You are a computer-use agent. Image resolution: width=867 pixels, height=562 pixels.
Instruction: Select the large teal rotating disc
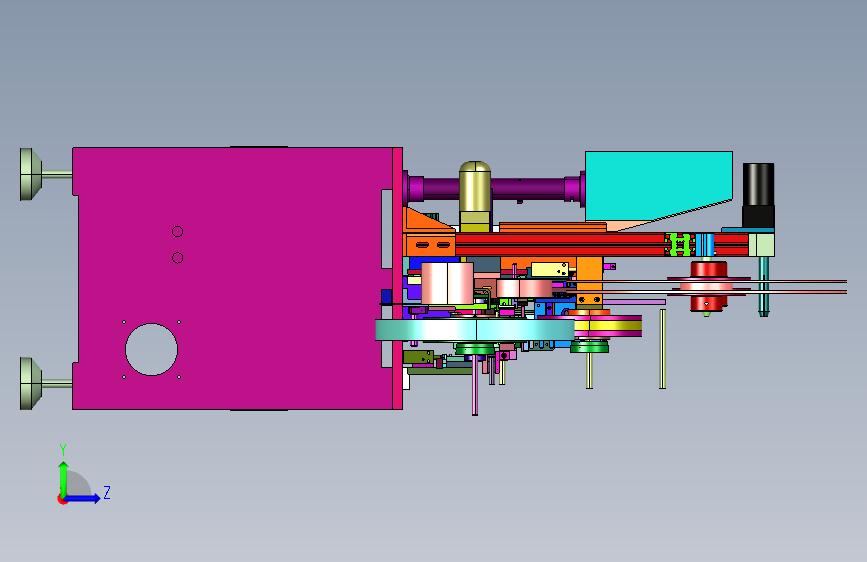click(475, 330)
